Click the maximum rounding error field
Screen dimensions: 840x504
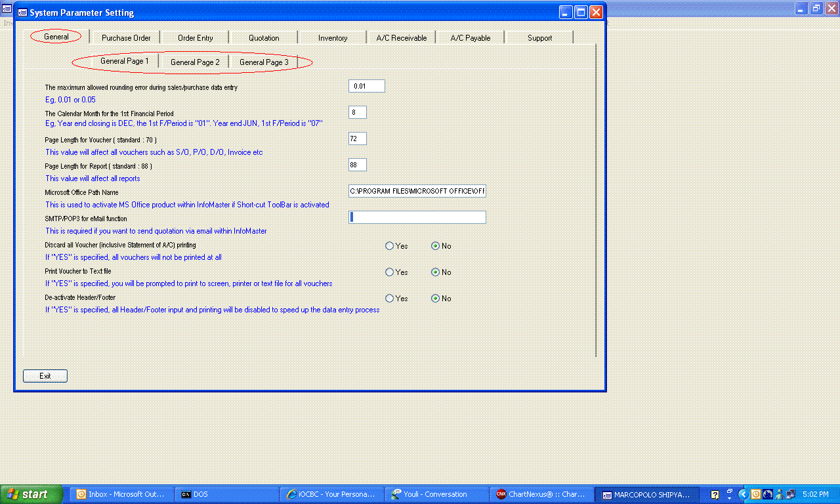[x=366, y=86]
